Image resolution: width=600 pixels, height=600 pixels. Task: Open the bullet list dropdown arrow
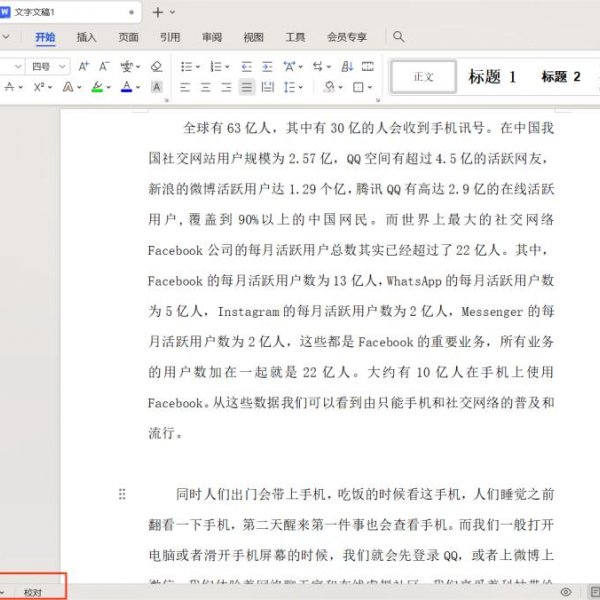coord(198,66)
